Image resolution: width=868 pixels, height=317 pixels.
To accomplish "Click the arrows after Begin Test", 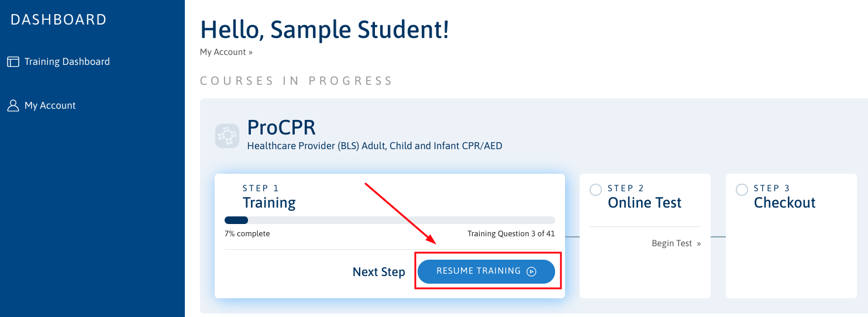I will click(698, 243).
